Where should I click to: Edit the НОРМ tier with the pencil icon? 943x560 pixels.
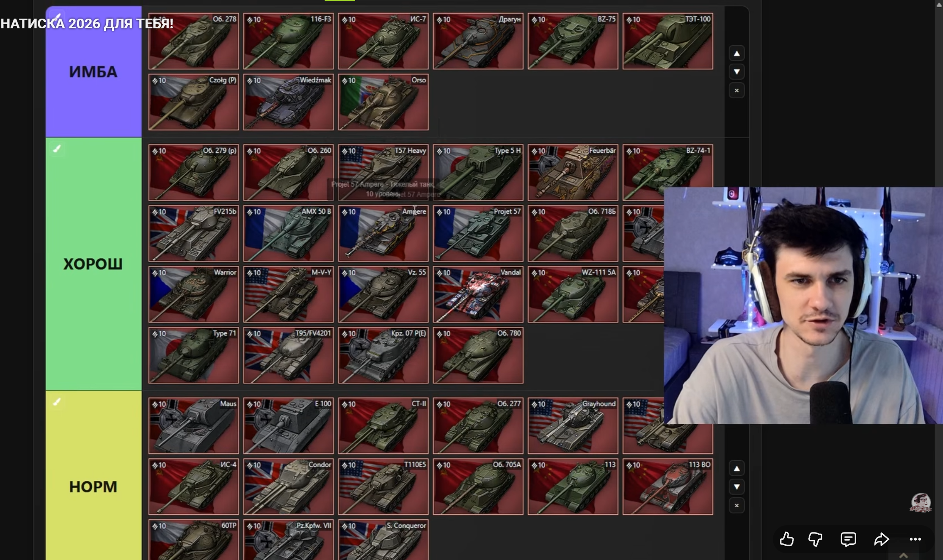(x=57, y=402)
